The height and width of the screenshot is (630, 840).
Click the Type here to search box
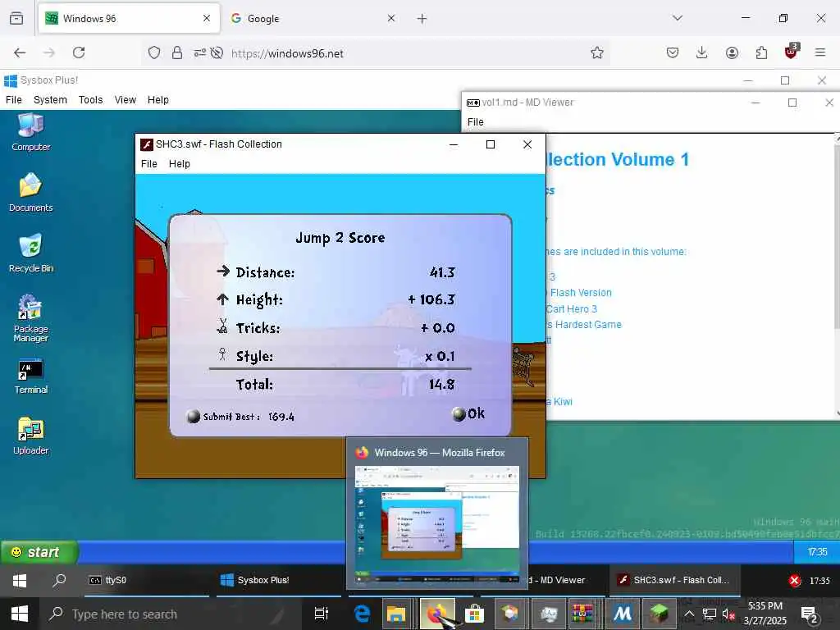click(171, 614)
